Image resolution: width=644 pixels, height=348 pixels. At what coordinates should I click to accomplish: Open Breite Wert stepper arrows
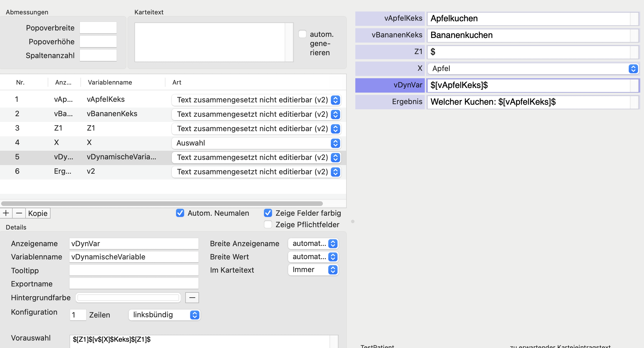pyautogui.click(x=333, y=257)
